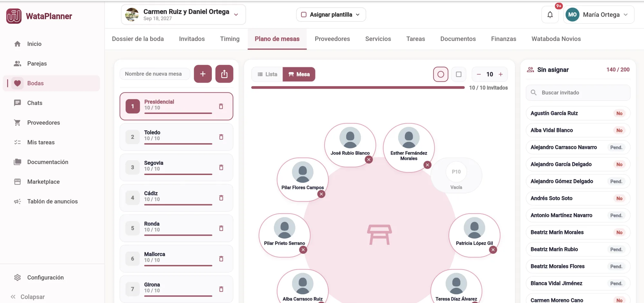Open Marketplace in sidebar
The height and width of the screenshot is (303, 644).
(52, 182)
